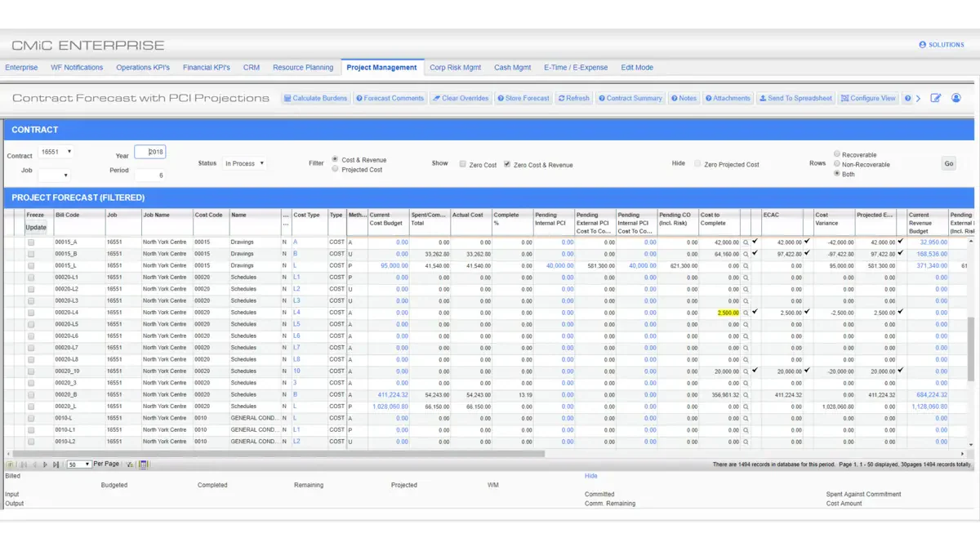
Task: Click the Hide link below the grid
Action: coord(590,476)
